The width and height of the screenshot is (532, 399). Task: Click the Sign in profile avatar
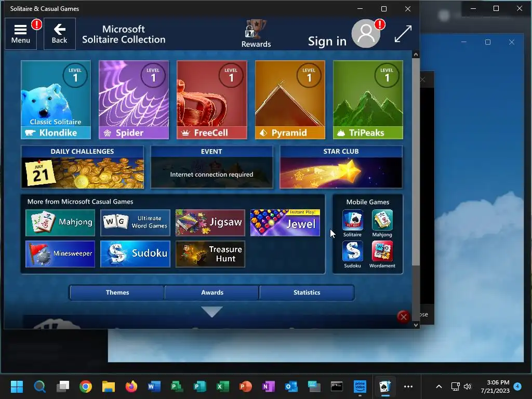click(x=366, y=34)
